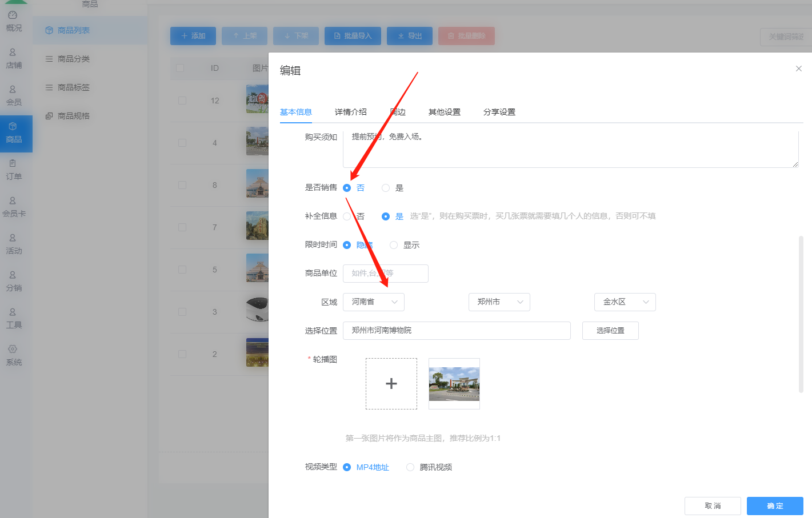Screen dimensions: 812x518
Task: Tick the checkbox for row ID 5
Action: [182, 270]
